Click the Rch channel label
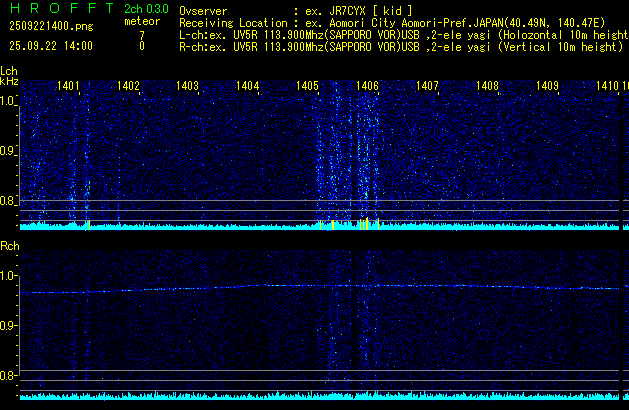Image resolution: width=629 pixels, height=410 pixels. (9, 245)
